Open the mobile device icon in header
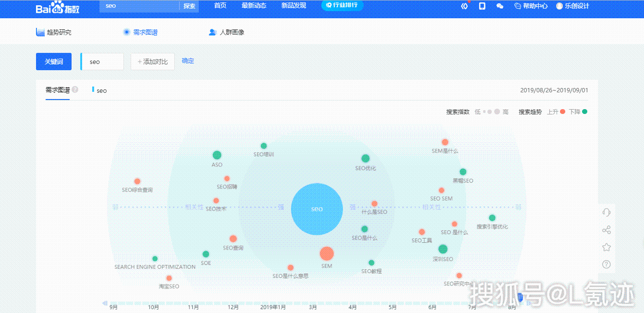Viewport: 644px width, 313px height. (x=482, y=6)
